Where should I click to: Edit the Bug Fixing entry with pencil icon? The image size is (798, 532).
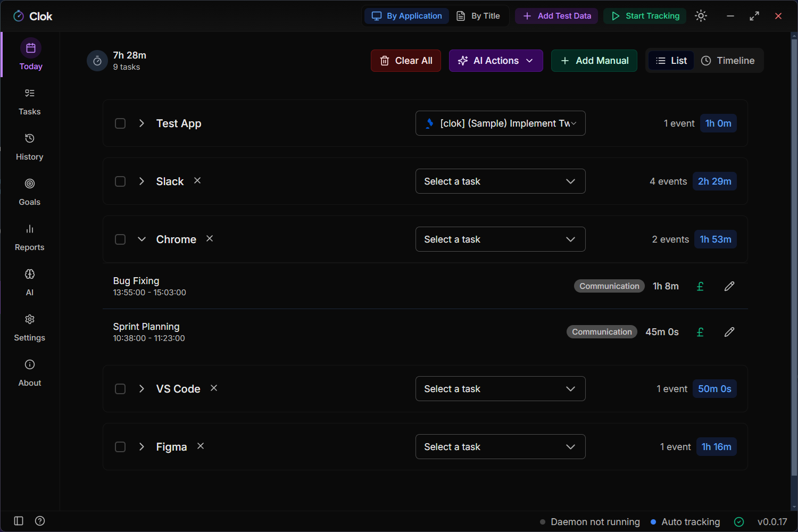(729, 286)
